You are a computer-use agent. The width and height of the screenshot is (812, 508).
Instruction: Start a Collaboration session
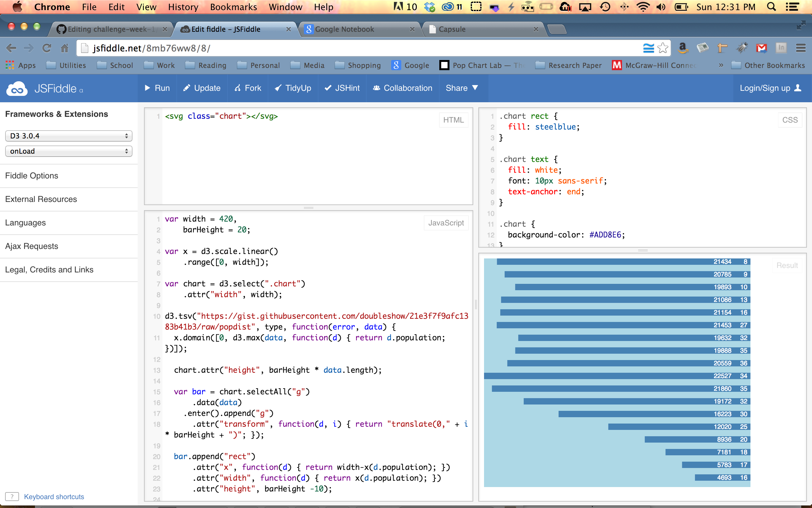pos(403,88)
